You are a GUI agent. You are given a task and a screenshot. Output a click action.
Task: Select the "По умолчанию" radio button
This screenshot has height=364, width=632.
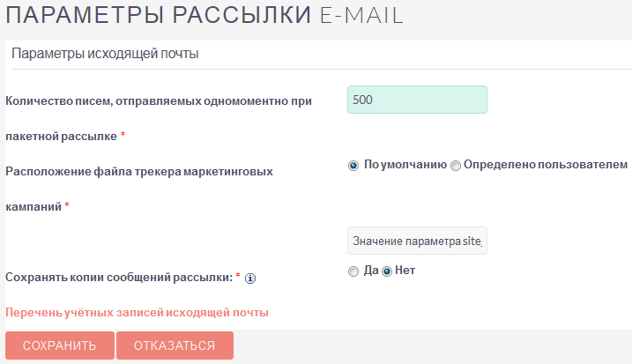[x=353, y=165]
